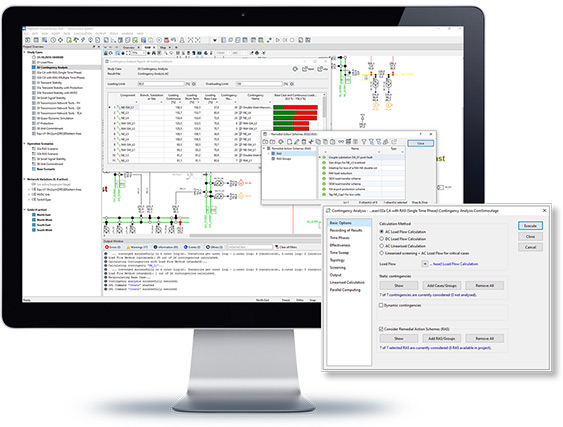Image resolution: width=563 pixels, height=427 pixels.
Task: Click the trash delete icon in RAS dialog toolbar
Action: click(304, 142)
